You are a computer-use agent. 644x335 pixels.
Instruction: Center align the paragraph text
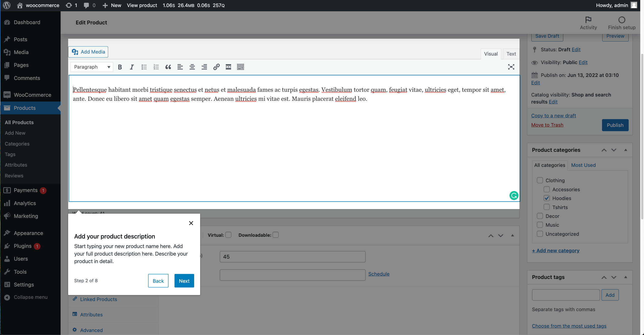192,67
